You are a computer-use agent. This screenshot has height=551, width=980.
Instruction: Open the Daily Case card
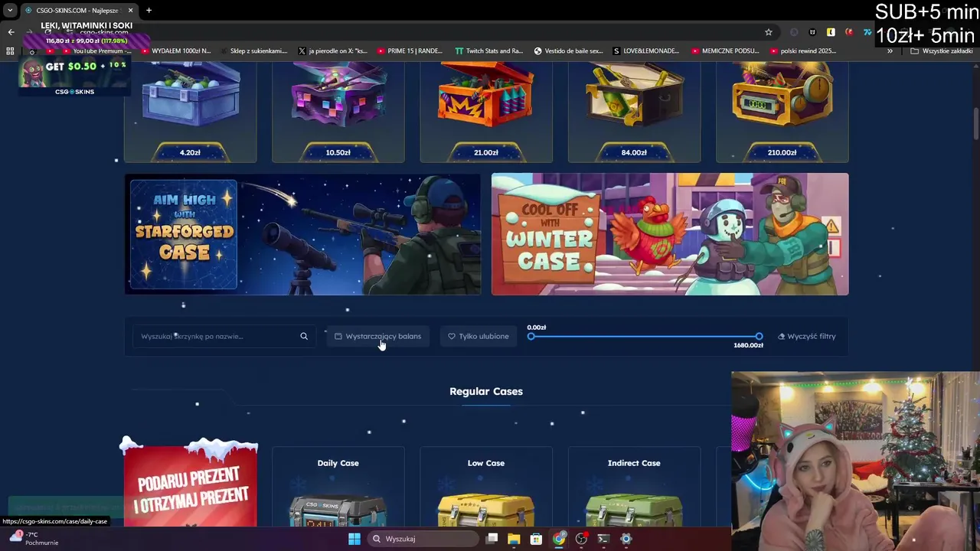coord(338,487)
